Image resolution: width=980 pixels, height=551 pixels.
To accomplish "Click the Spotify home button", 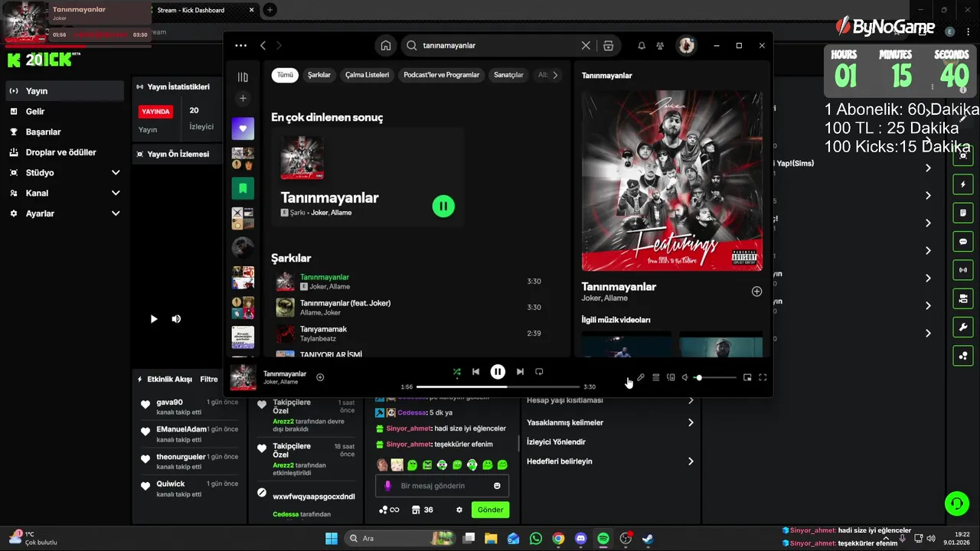I will (x=386, y=45).
